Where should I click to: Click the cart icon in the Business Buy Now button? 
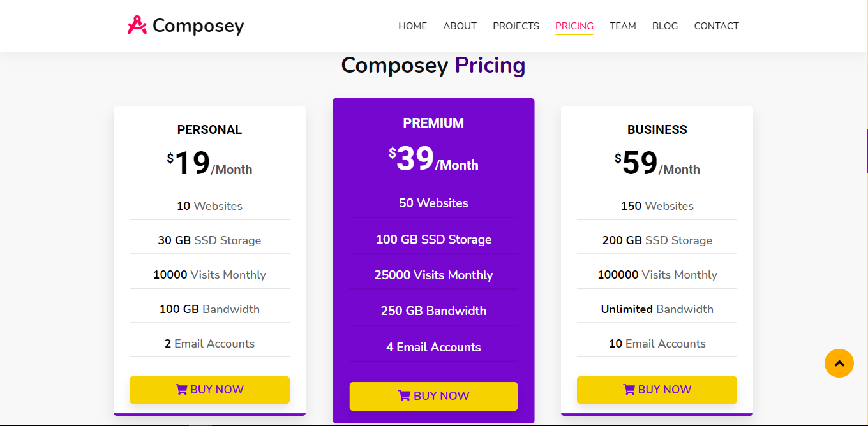point(629,390)
